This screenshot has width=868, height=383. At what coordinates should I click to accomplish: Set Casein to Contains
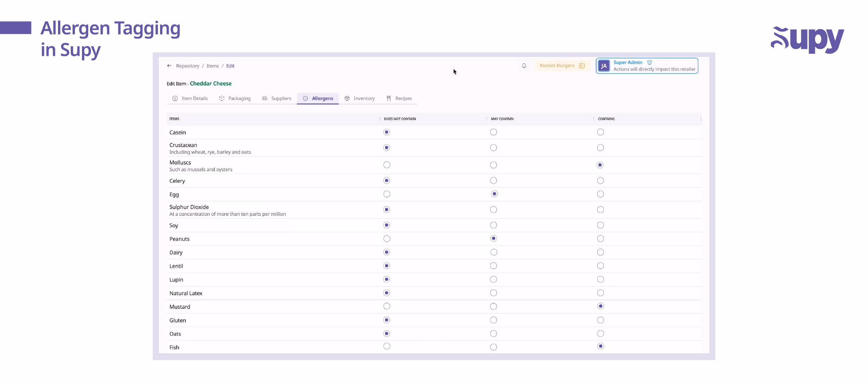(600, 132)
